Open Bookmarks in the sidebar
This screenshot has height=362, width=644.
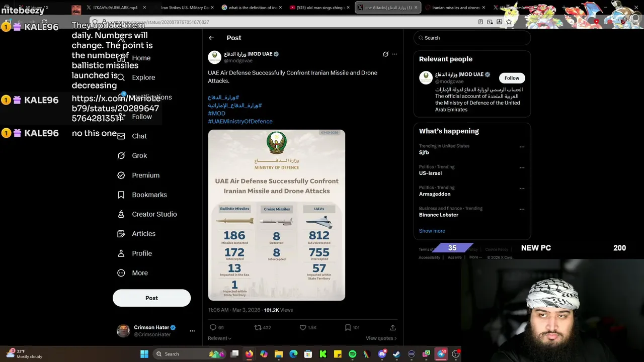click(x=142, y=195)
